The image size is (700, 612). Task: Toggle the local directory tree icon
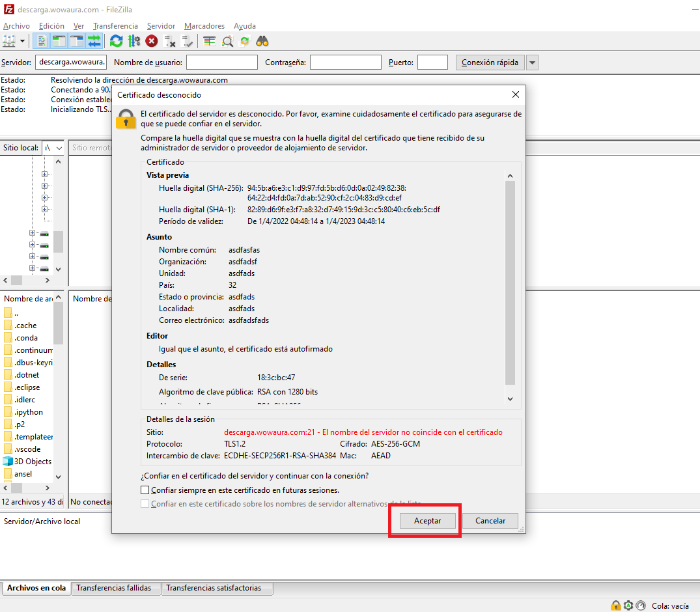click(59, 42)
